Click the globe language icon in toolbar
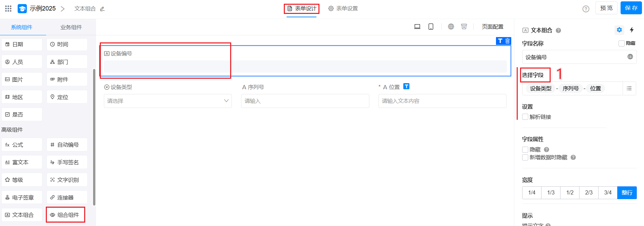The width and height of the screenshot is (644, 226). tap(451, 26)
